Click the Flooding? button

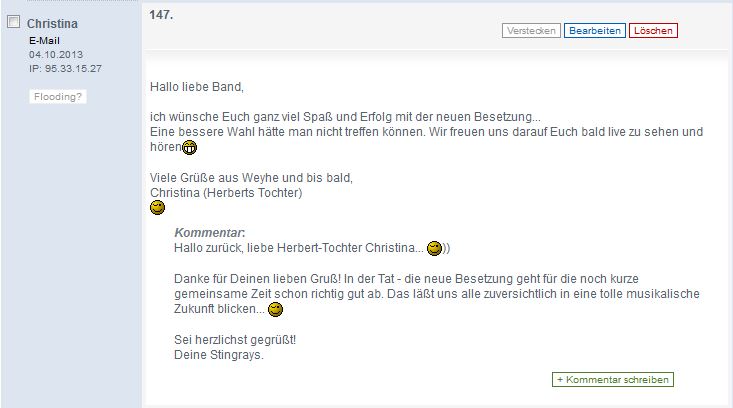click(58, 97)
